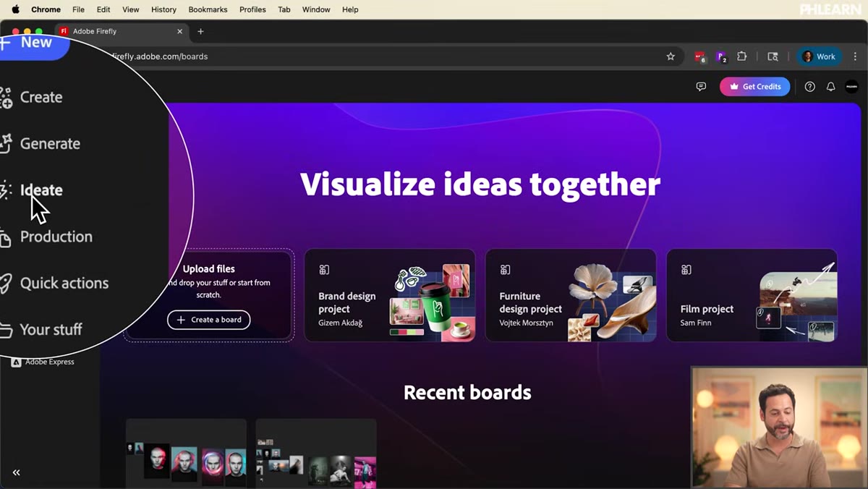
Task: Click the board icon on Film project card
Action: pyautogui.click(x=686, y=270)
